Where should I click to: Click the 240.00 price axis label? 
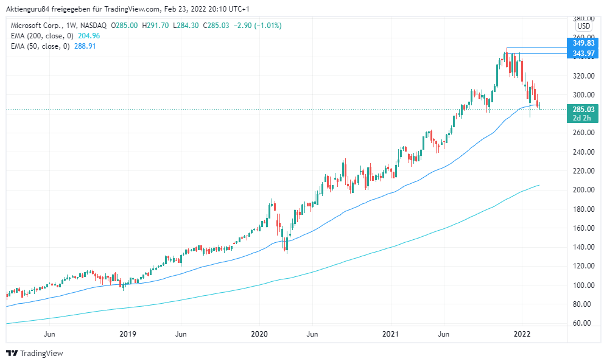point(583,152)
